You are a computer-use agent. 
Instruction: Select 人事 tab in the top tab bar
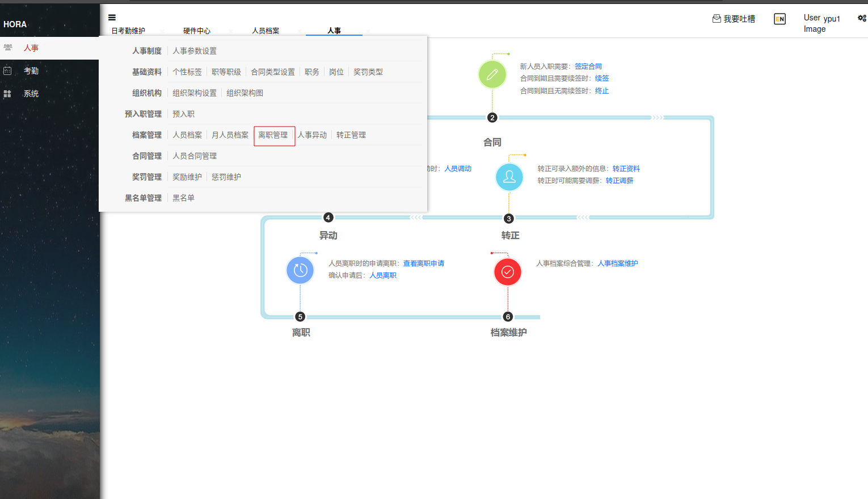click(x=334, y=31)
